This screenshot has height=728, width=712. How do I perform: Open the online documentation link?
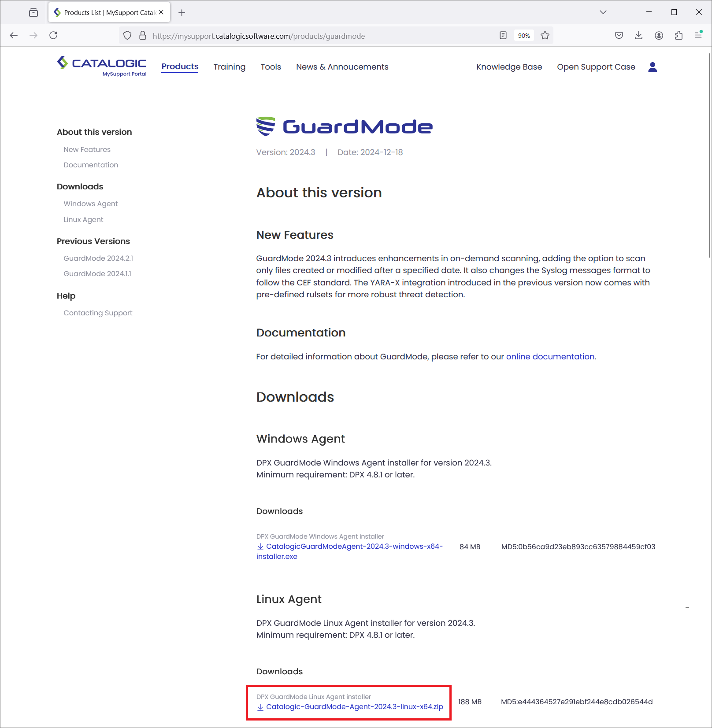point(550,357)
